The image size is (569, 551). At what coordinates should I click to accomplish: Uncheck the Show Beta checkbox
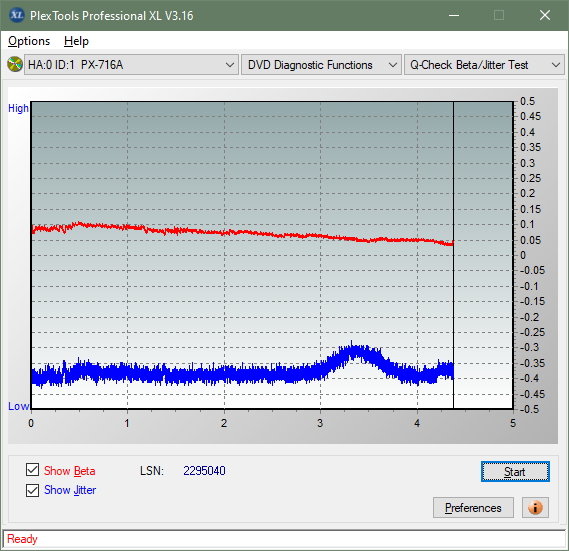point(32,470)
